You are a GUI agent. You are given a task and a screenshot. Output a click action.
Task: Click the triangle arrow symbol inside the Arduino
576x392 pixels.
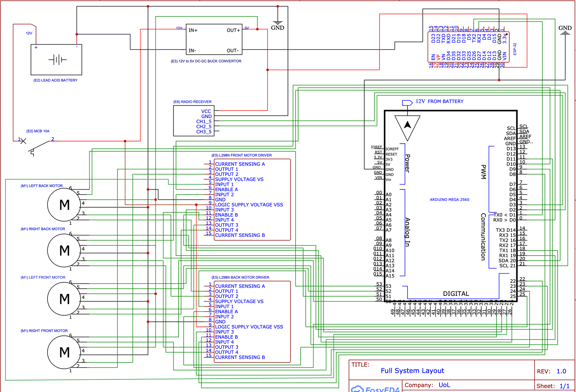point(408,128)
